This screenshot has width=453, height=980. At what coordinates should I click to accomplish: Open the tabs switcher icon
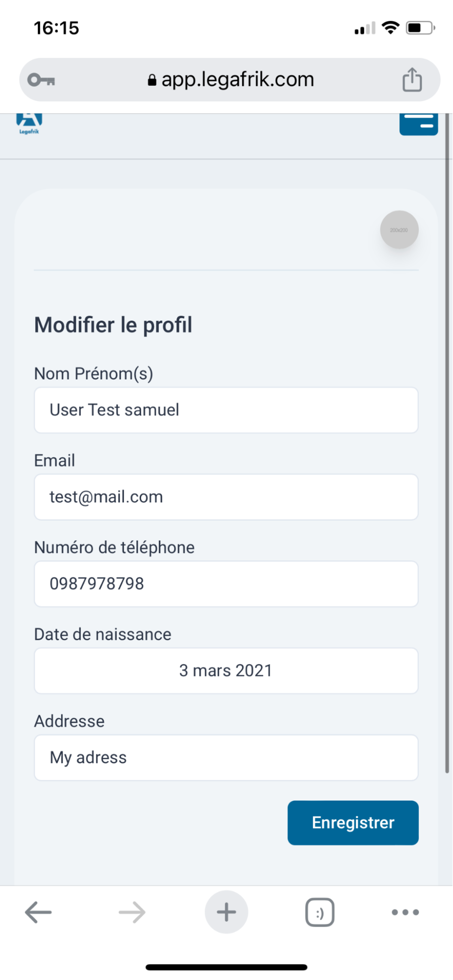pyautogui.click(x=320, y=912)
